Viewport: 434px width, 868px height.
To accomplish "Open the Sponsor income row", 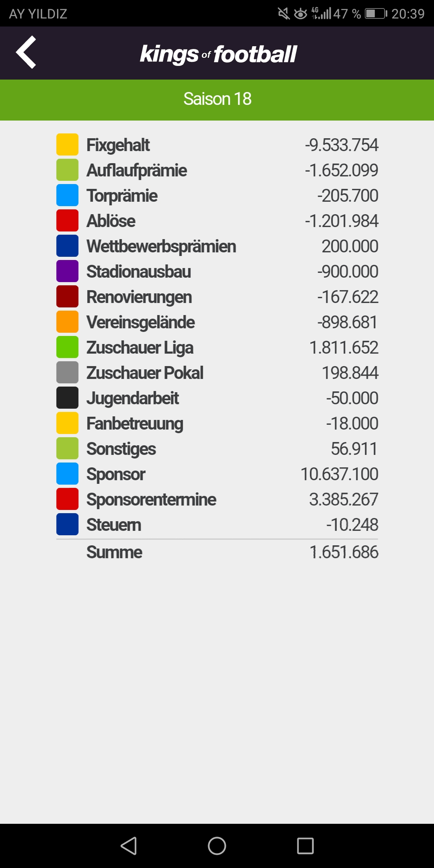I will click(217, 474).
